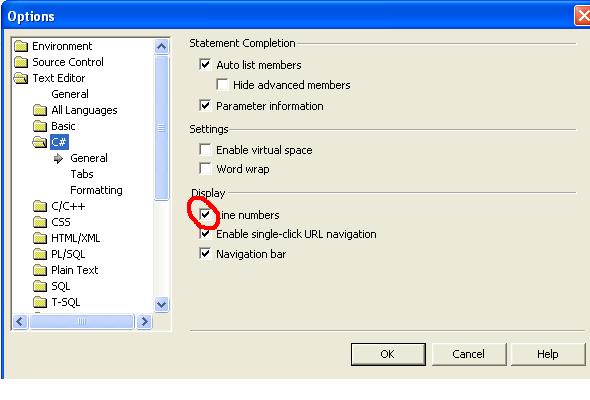
Task: Check Hide advanced members
Action: [x=222, y=84]
